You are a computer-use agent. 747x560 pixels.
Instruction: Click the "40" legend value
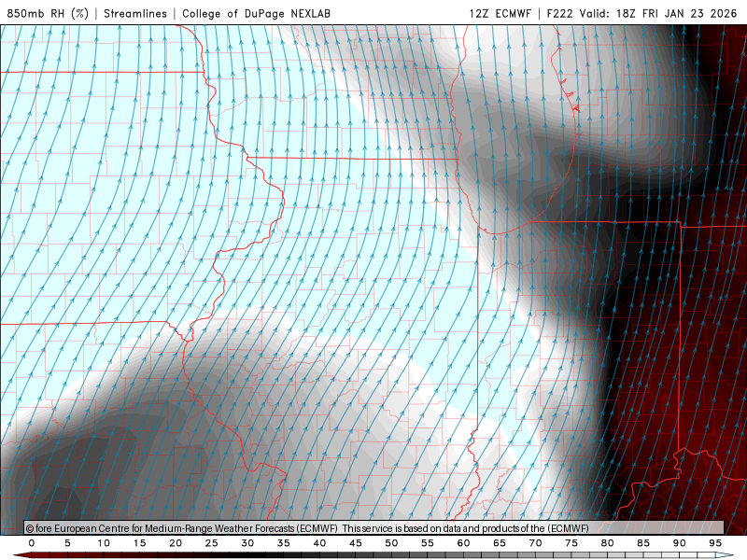(319, 543)
